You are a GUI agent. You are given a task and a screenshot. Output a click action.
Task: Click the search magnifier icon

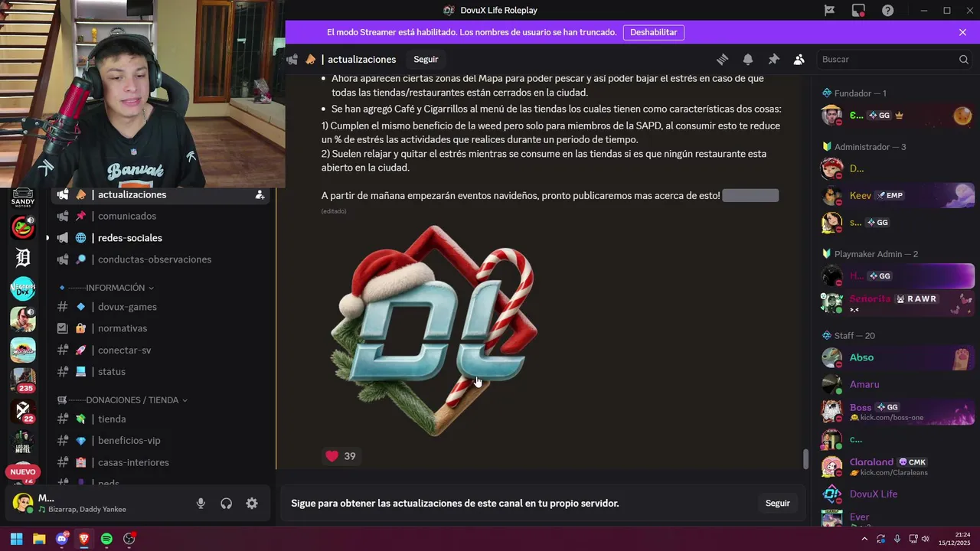tap(964, 60)
